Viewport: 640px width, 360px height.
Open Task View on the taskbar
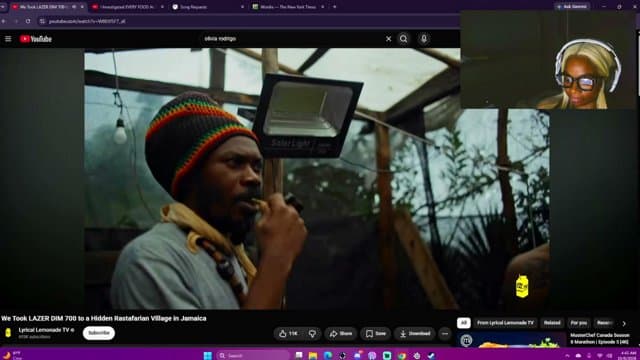click(299, 356)
